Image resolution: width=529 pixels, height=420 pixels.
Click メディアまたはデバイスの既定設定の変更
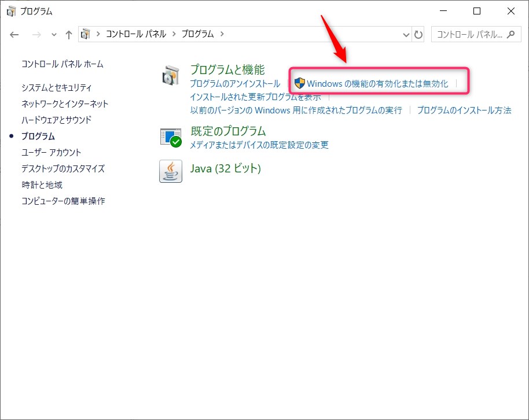click(x=259, y=145)
